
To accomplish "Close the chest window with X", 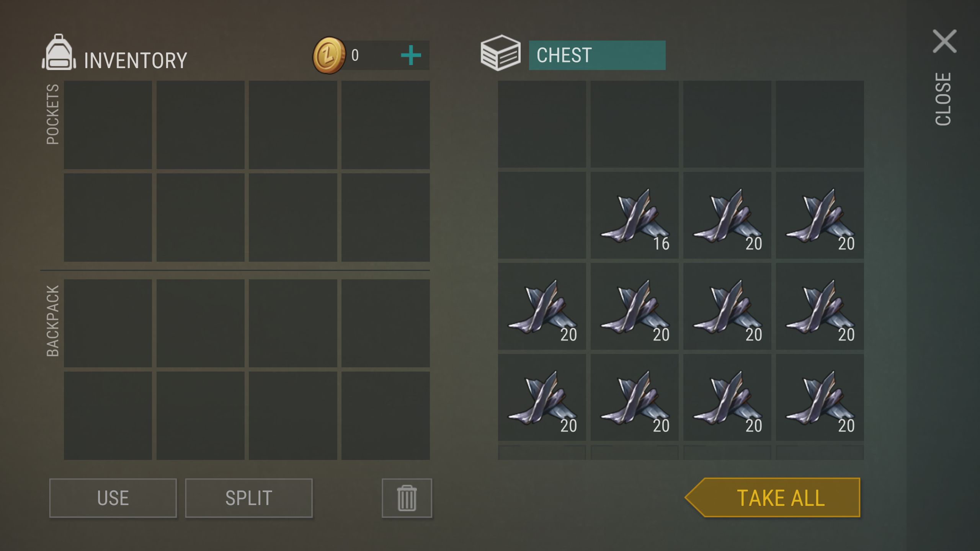I will tap(944, 41).
